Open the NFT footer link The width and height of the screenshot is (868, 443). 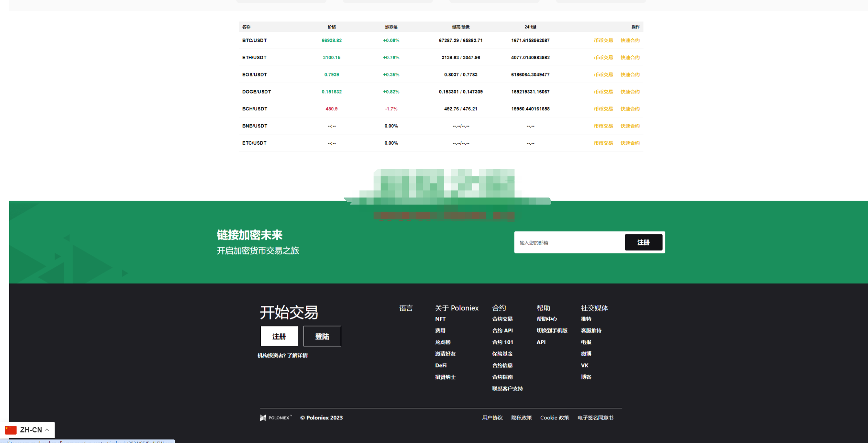pyautogui.click(x=440, y=319)
